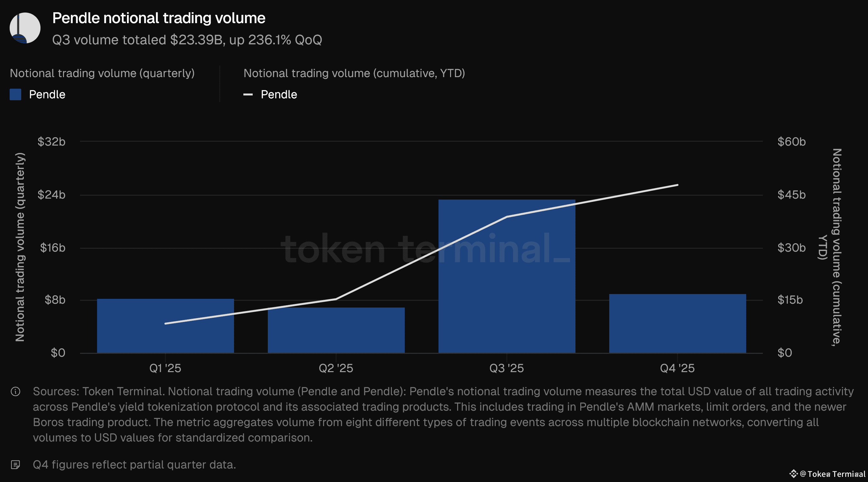Click the $60b right axis label
The image size is (868, 482).
tap(791, 142)
